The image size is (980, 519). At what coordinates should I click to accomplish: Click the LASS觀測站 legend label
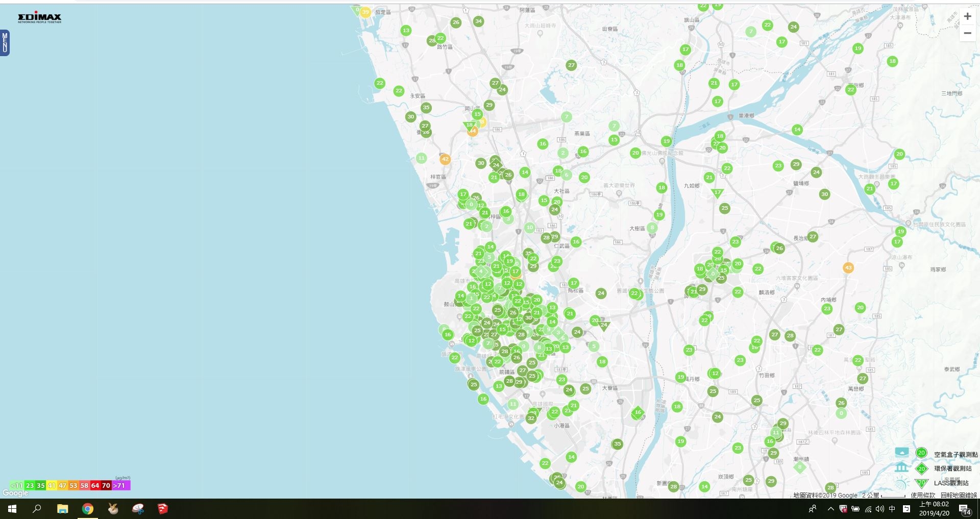tap(951, 483)
